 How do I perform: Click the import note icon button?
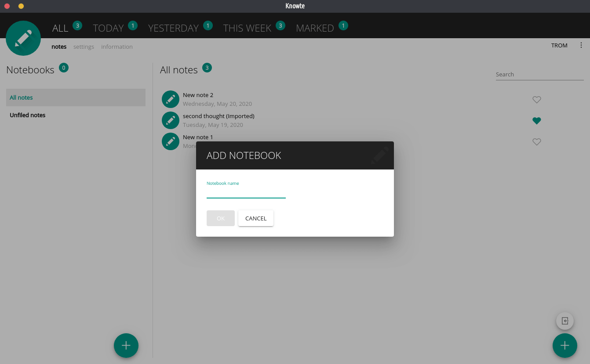pyautogui.click(x=565, y=321)
